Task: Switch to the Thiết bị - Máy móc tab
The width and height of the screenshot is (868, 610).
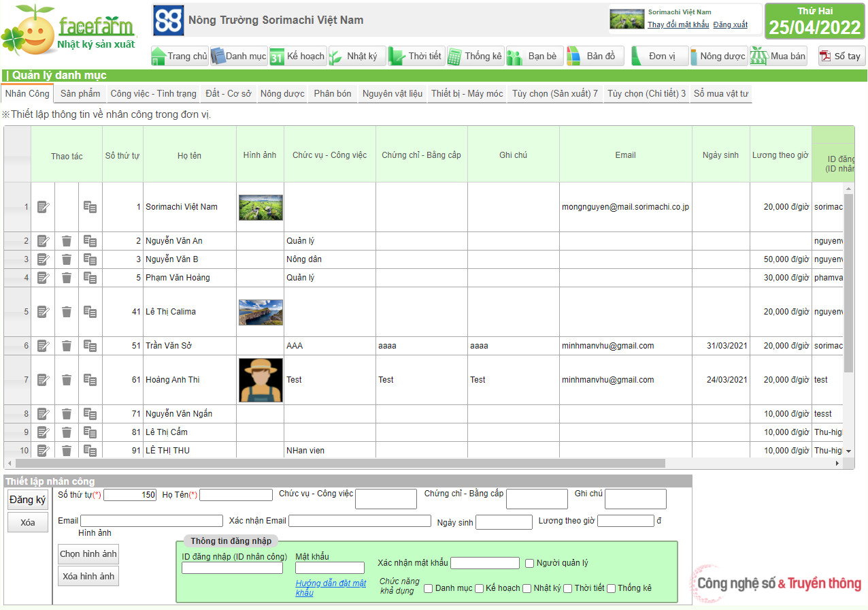Action: (467, 93)
